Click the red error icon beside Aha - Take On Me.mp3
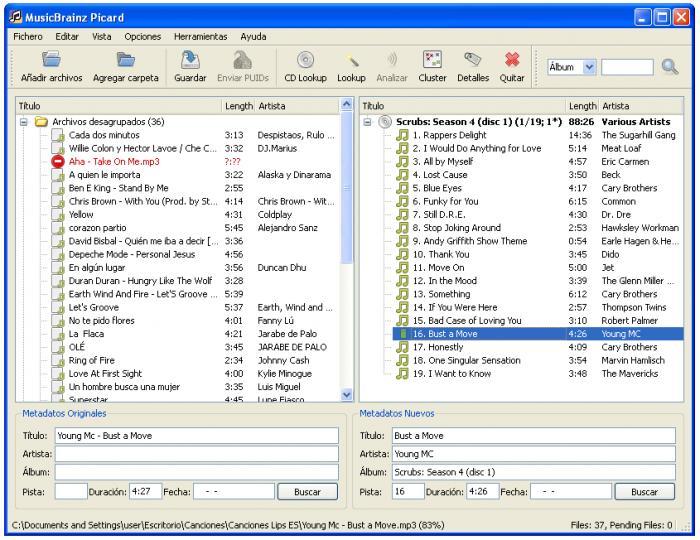The image size is (700, 540). point(58,161)
